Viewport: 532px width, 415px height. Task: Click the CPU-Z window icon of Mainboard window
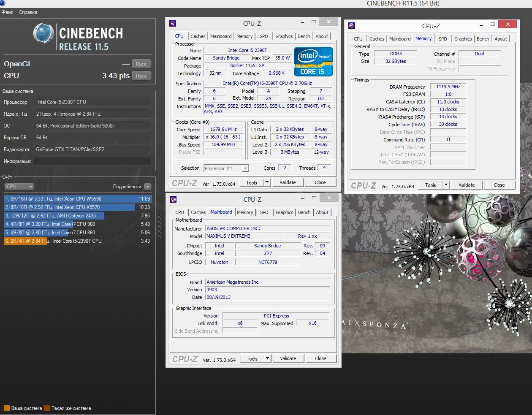pos(173,199)
